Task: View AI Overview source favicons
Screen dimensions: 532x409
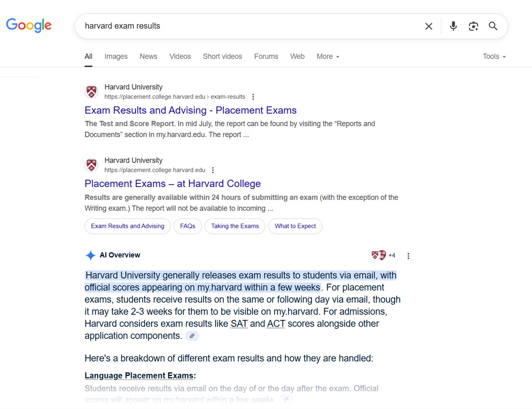Action: point(379,255)
